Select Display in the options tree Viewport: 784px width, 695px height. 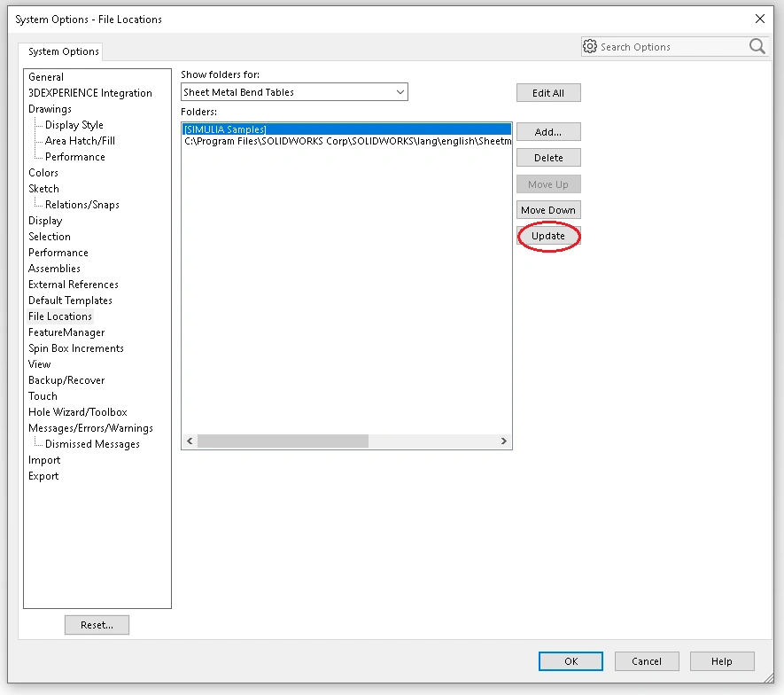tap(45, 221)
